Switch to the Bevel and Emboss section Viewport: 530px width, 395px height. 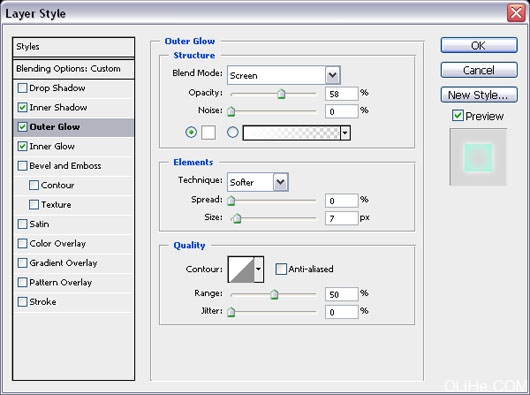tap(65, 166)
